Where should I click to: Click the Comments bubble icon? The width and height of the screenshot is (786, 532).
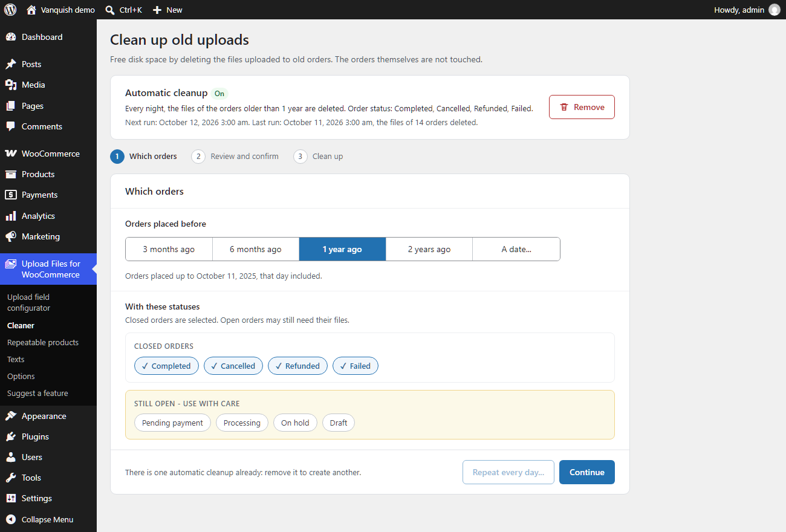pos(11,126)
